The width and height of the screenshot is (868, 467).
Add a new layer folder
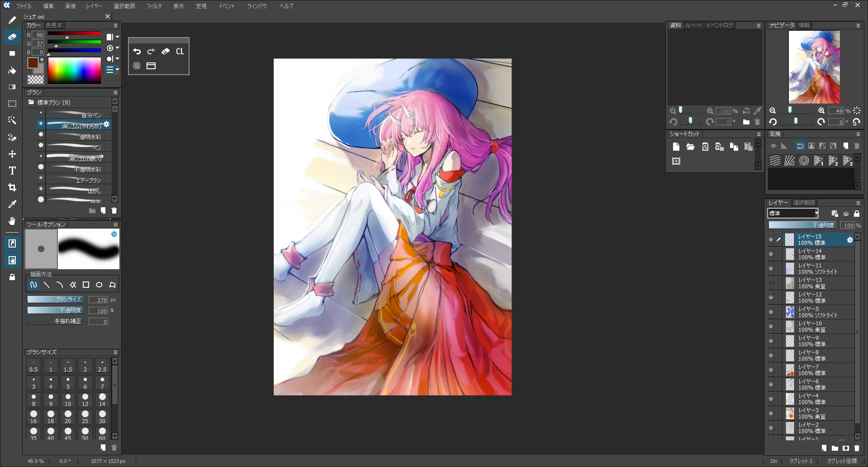coord(835,448)
